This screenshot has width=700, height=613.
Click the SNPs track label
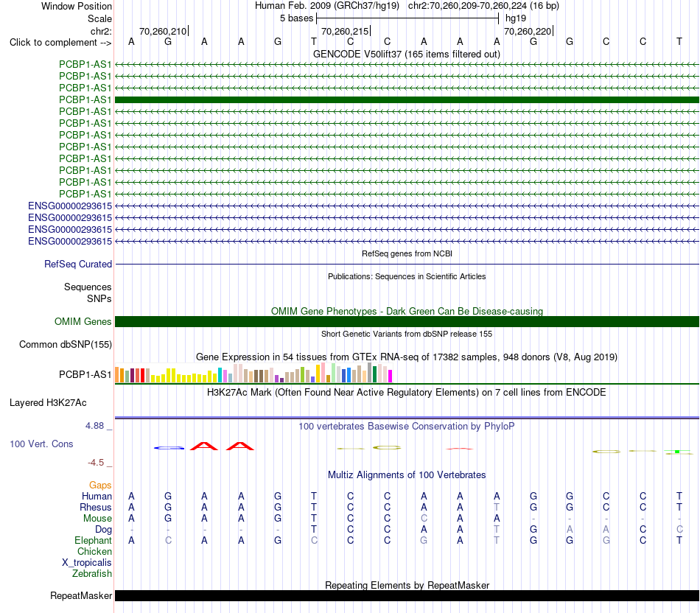[x=99, y=298]
